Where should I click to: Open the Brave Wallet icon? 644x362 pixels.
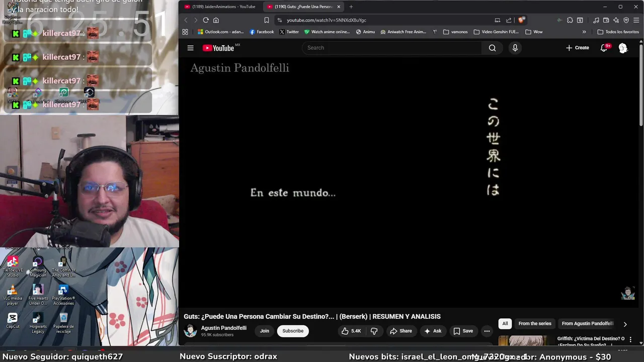(606, 20)
